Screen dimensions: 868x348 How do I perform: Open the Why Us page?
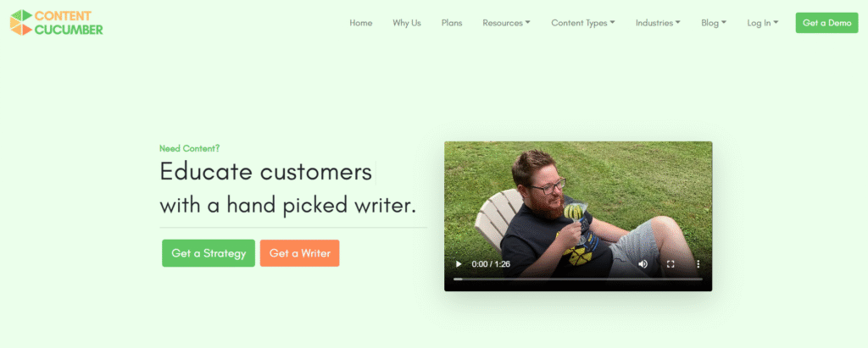pos(407,23)
